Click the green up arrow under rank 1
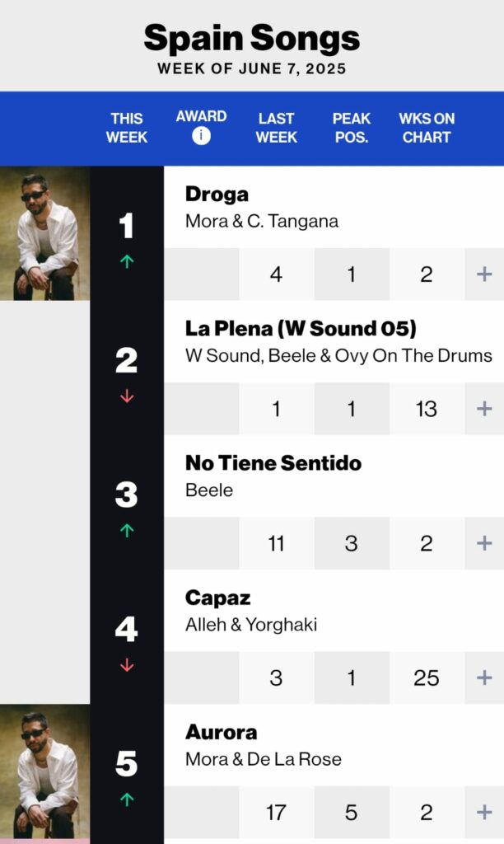The image size is (504, 844). coord(127,261)
